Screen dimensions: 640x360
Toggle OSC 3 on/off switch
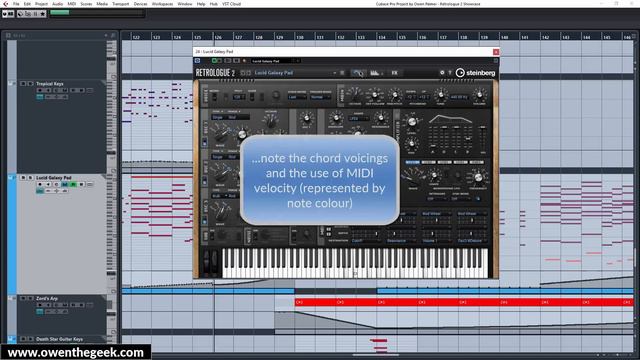(204, 220)
